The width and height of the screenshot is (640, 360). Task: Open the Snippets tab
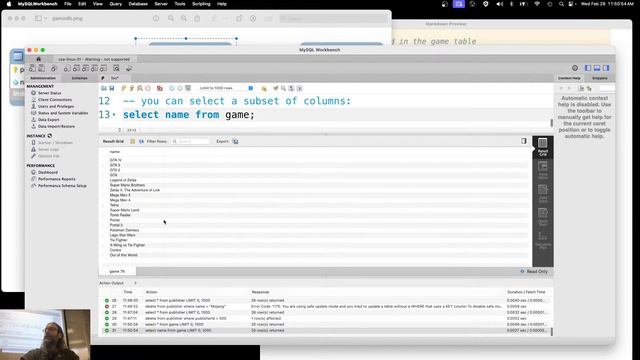[x=600, y=78]
